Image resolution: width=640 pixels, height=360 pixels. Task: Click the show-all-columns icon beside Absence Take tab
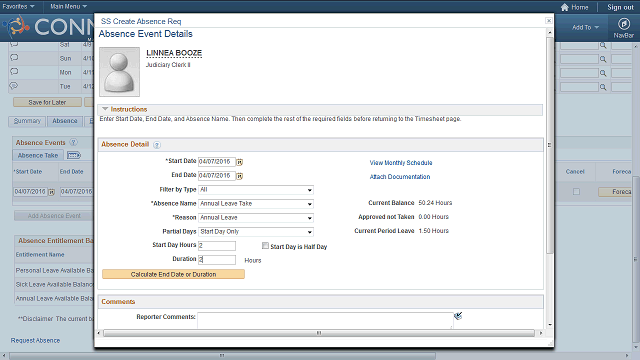[74, 156]
